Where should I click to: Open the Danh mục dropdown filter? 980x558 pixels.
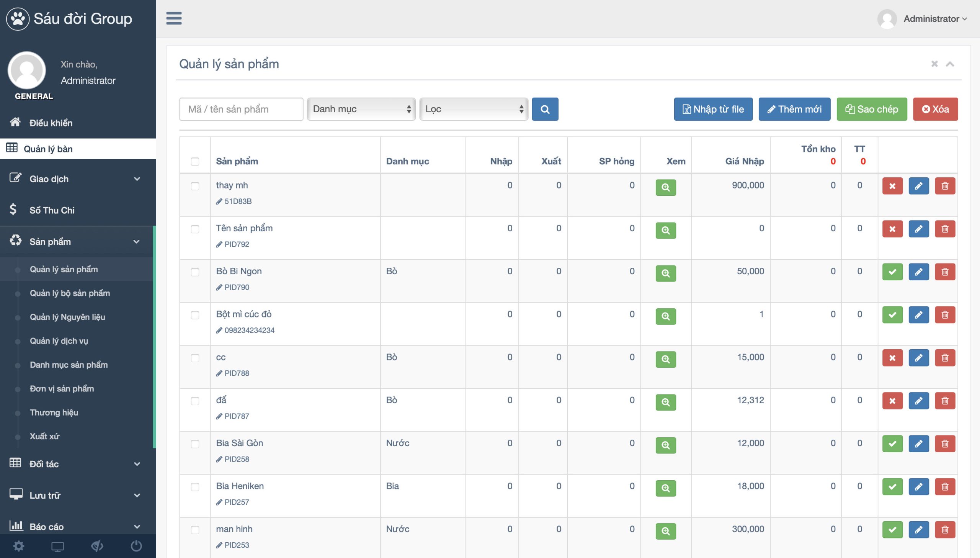tap(361, 109)
